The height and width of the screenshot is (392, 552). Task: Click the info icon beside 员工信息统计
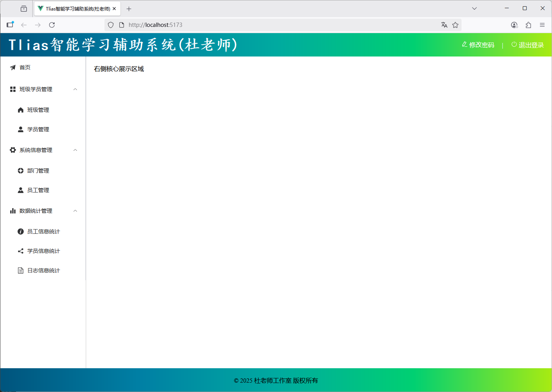[21, 231]
